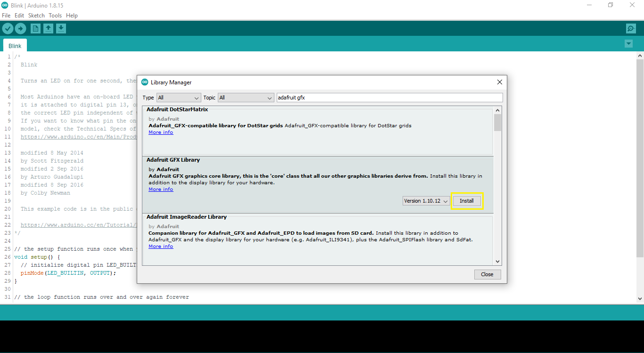644x353 pixels.
Task: Click the 'by Colby Newman' comment line
Action: [x=45, y=193]
